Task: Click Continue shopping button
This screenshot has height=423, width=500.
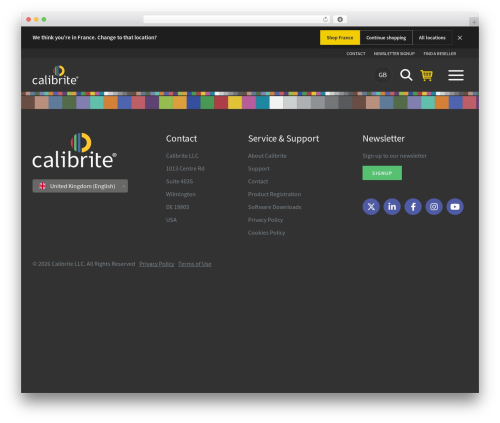Action: (x=386, y=38)
